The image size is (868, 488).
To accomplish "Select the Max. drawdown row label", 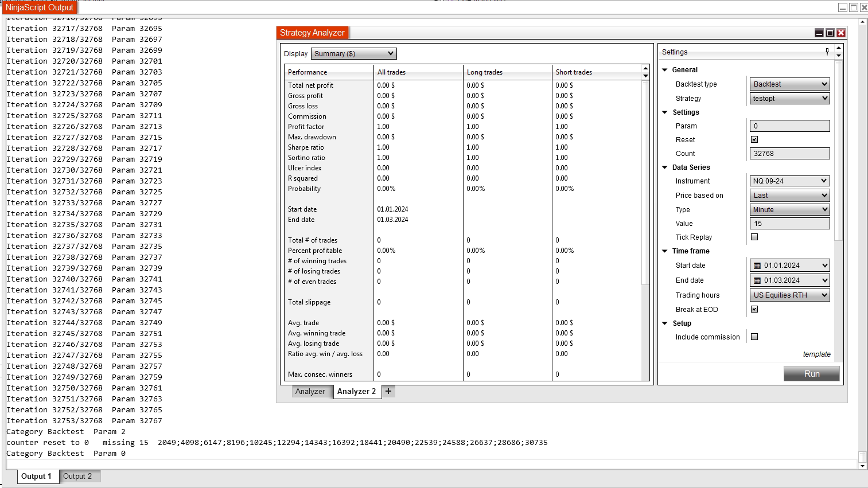I will pyautogui.click(x=312, y=137).
